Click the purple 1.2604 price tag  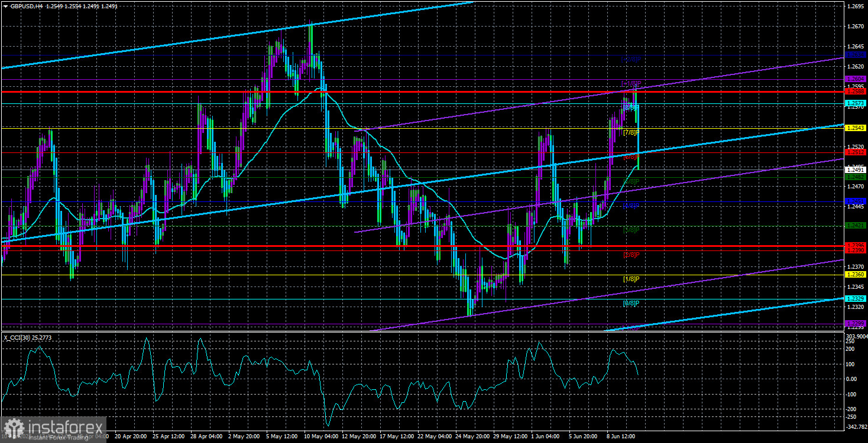click(856, 79)
